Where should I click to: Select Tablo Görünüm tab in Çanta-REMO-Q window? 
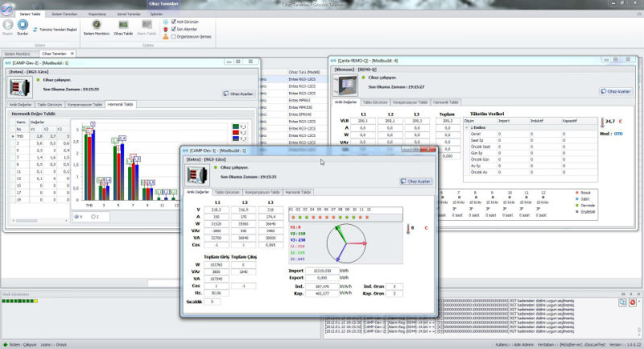374,103
